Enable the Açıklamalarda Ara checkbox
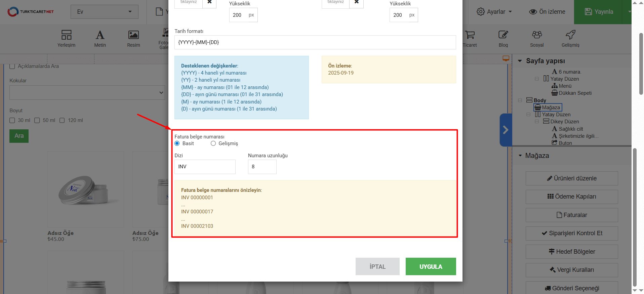This screenshot has width=644, height=294. click(12, 66)
